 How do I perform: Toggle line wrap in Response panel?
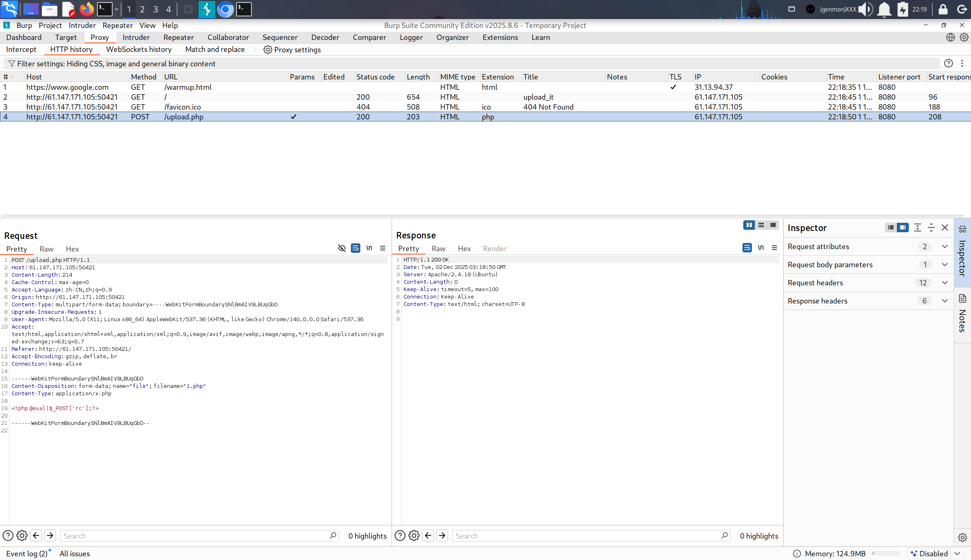(747, 248)
